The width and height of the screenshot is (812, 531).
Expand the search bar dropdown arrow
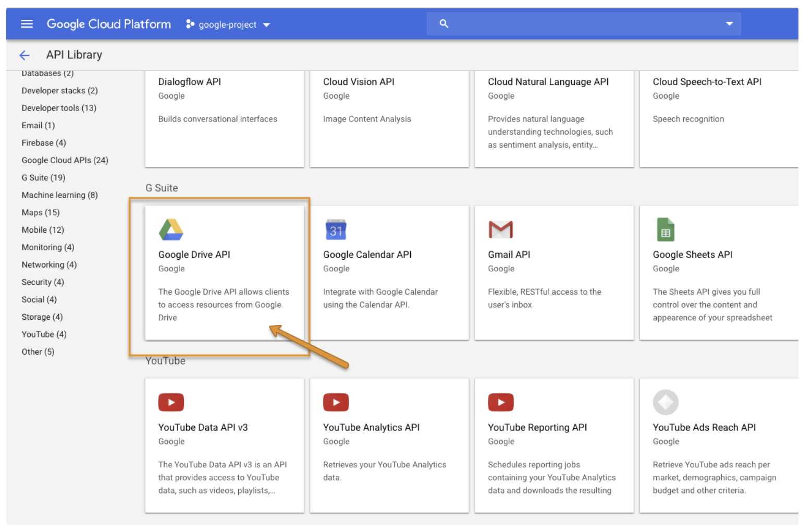point(729,24)
